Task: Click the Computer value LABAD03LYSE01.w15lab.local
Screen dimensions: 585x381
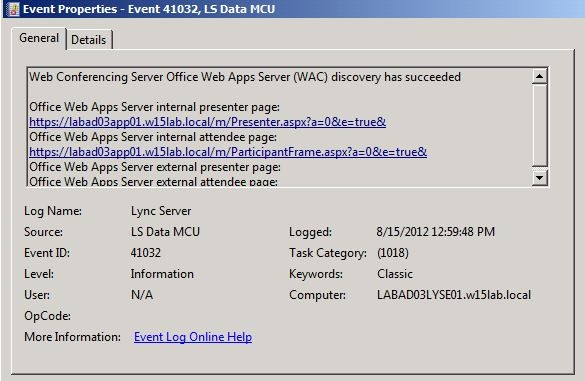Action: tap(454, 295)
